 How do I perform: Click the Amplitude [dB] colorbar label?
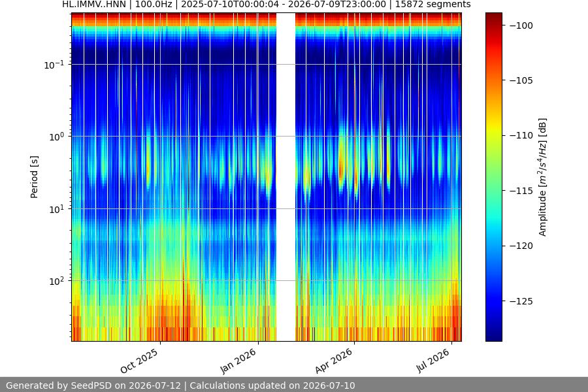pyautogui.click(x=543, y=177)
